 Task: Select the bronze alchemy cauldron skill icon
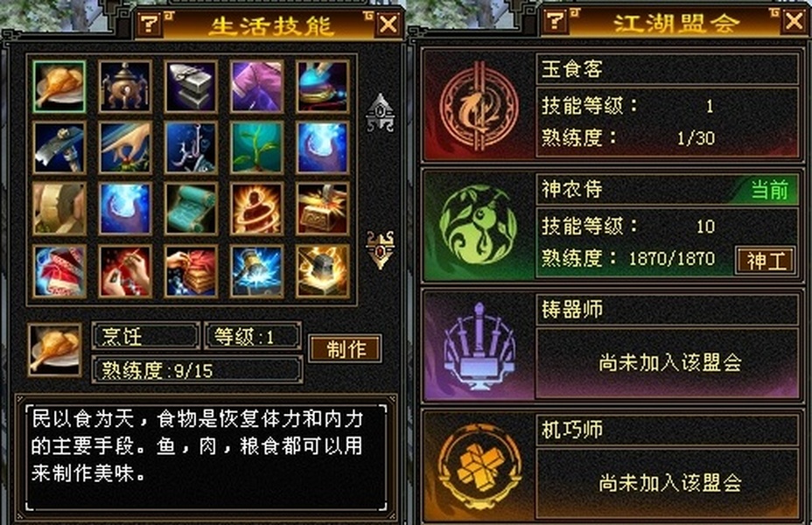(125, 87)
